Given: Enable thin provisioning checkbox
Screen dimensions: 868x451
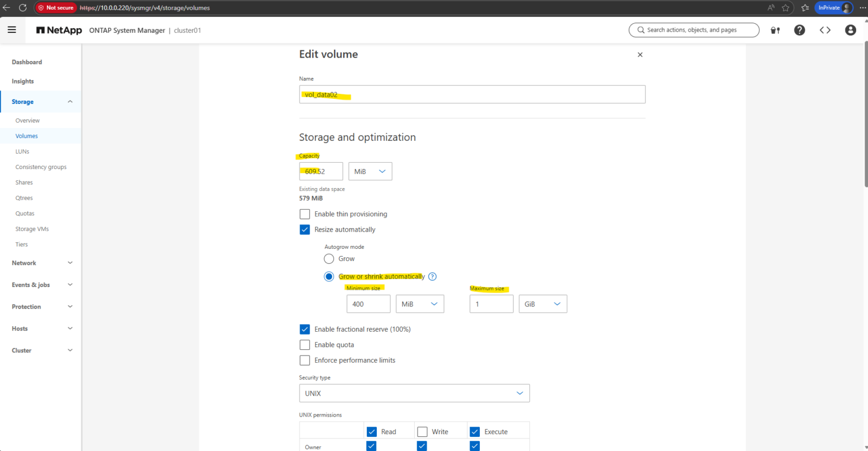Looking at the screenshot, I should coord(305,214).
